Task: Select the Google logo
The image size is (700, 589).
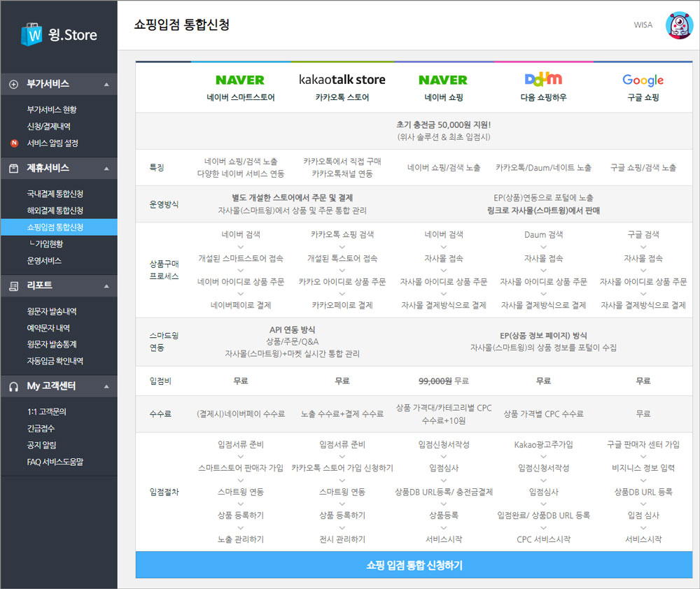Action: pos(643,80)
